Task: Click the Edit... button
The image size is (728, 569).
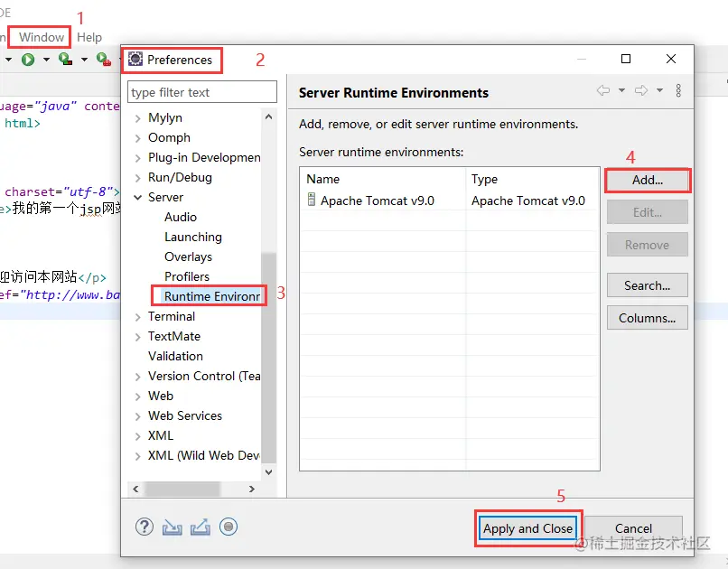Action: 648,212
